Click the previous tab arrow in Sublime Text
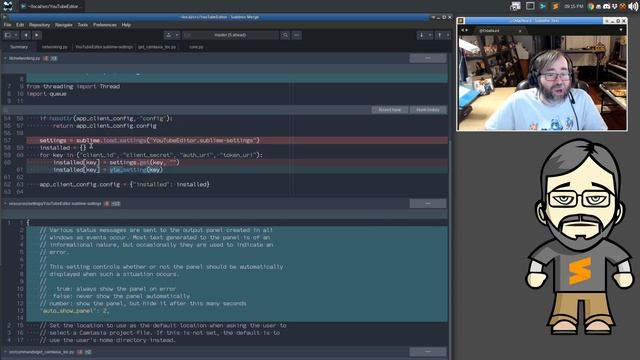The height and width of the screenshot is (360, 640). coord(462,31)
